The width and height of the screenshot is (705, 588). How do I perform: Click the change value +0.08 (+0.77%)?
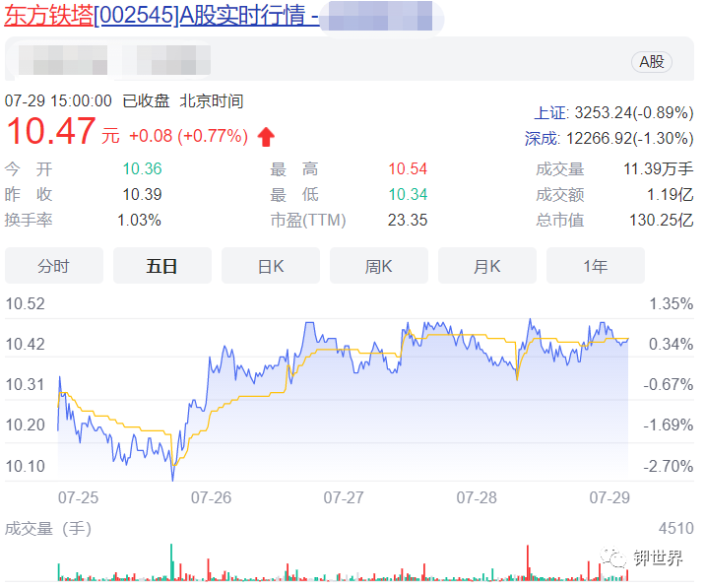click(x=188, y=136)
